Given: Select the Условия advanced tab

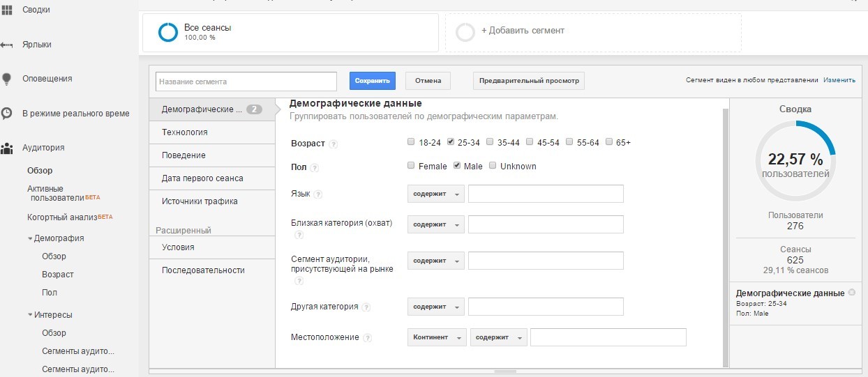Looking at the screenshot, I should tap(212, 247).
